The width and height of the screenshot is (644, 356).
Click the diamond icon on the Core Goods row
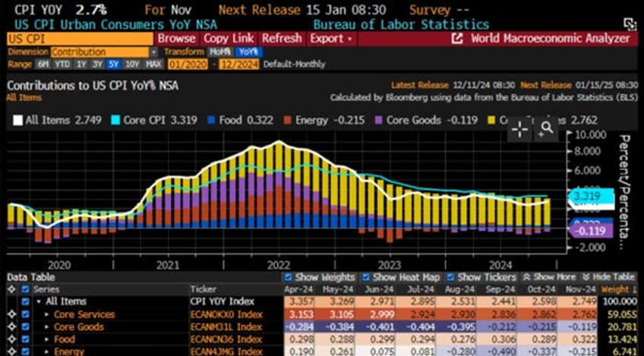(11, 327)
